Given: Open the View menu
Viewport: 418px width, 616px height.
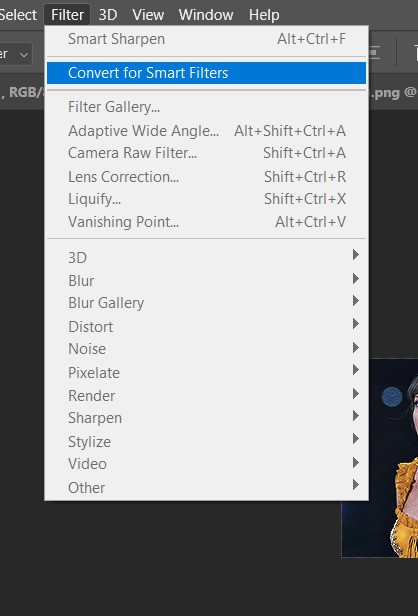Looking at the screenshot, I should [148, 15].
